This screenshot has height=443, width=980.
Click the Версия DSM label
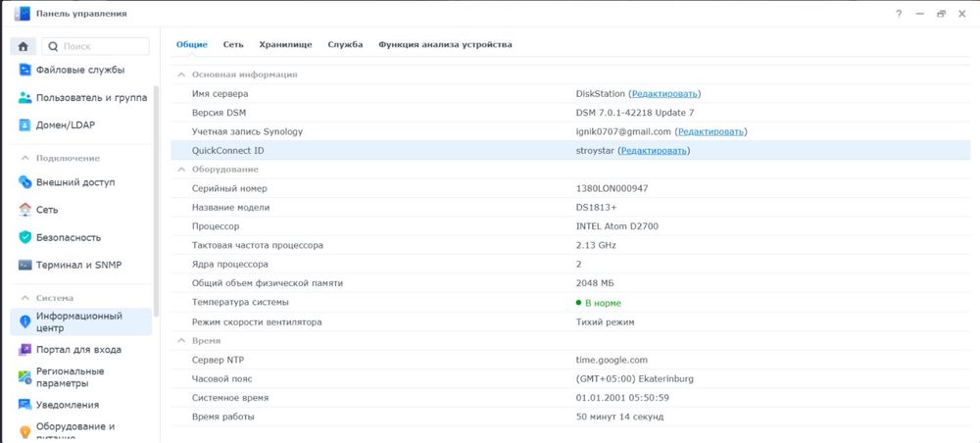[x=219, y=113]
